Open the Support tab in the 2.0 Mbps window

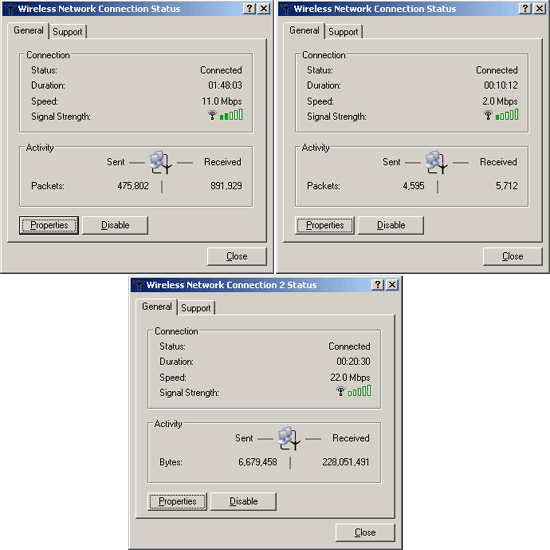pyautogui.click(x=343, y=32)
